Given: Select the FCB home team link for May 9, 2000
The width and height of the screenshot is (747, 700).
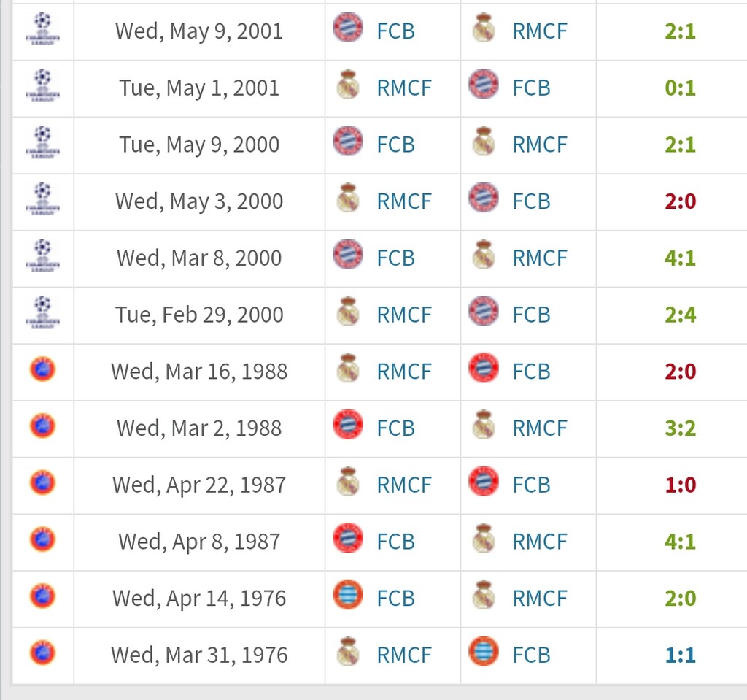Looking at the screenshot, I should [x=395, y=145].
